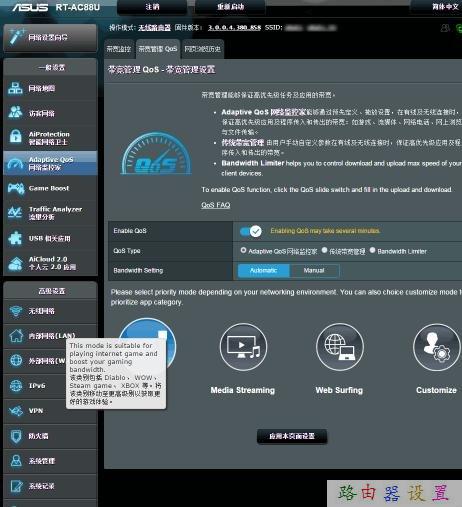Click the Bandwidth Setting row label
The image size is (462, 507).
coord(138,270)
